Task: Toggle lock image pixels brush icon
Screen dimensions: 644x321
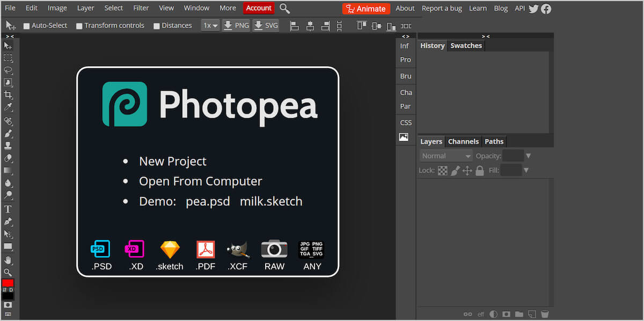Action: coord(455,171)
